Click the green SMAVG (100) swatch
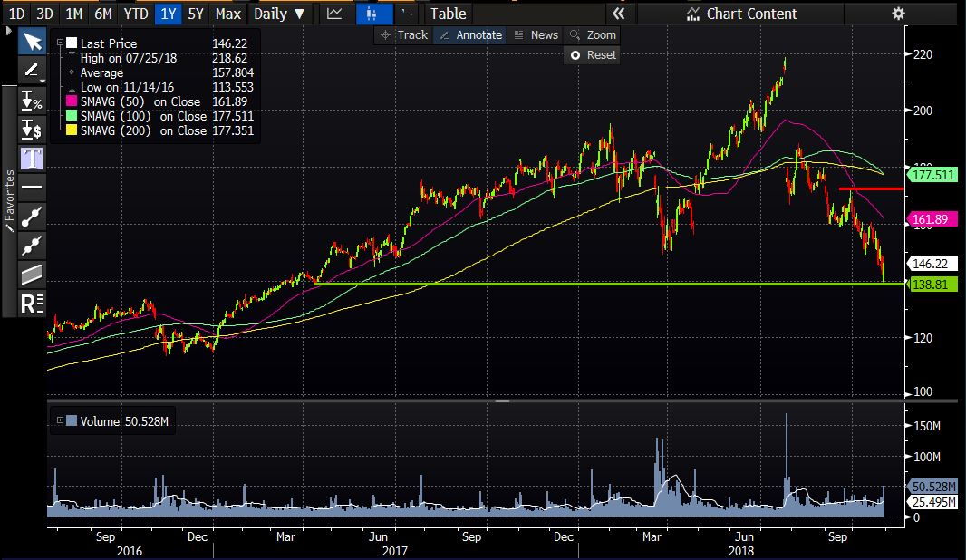 (x=72, y=116)
